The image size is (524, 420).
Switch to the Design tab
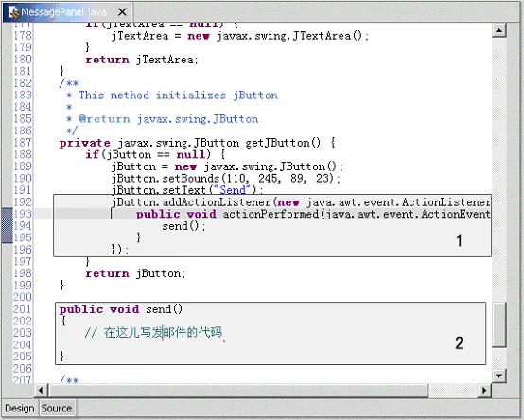tap(19, 409)
